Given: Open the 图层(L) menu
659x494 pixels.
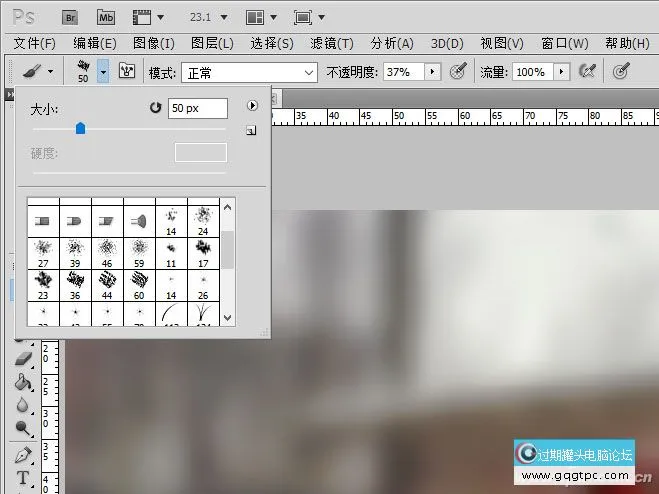Looking at the screenshot, I should tap(211, 43).
